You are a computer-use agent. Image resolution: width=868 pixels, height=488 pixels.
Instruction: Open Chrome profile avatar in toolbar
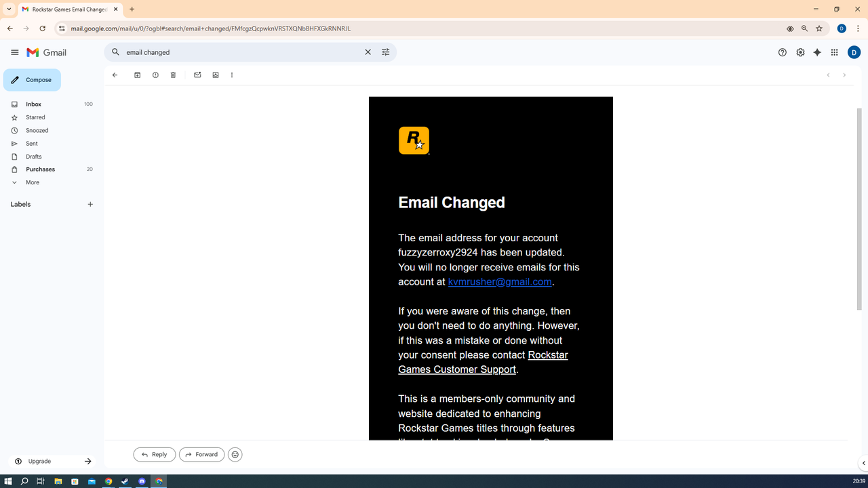tap(842, 28)
